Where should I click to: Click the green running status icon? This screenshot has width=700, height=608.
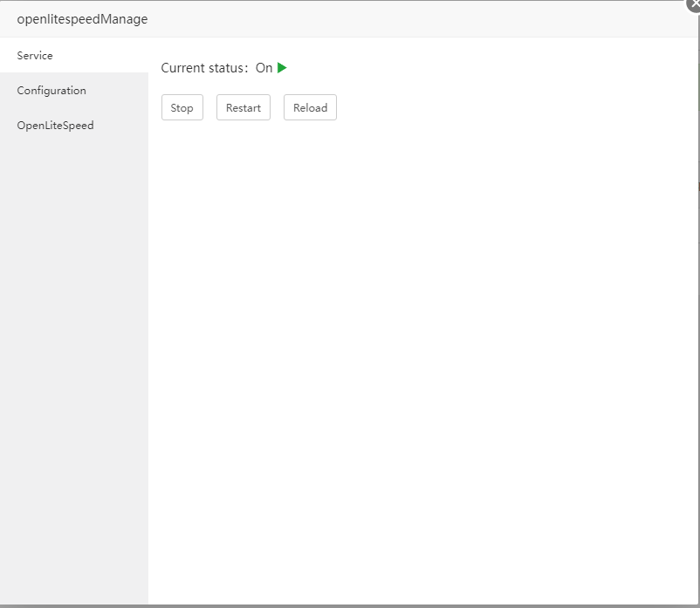tap(282, 68)
